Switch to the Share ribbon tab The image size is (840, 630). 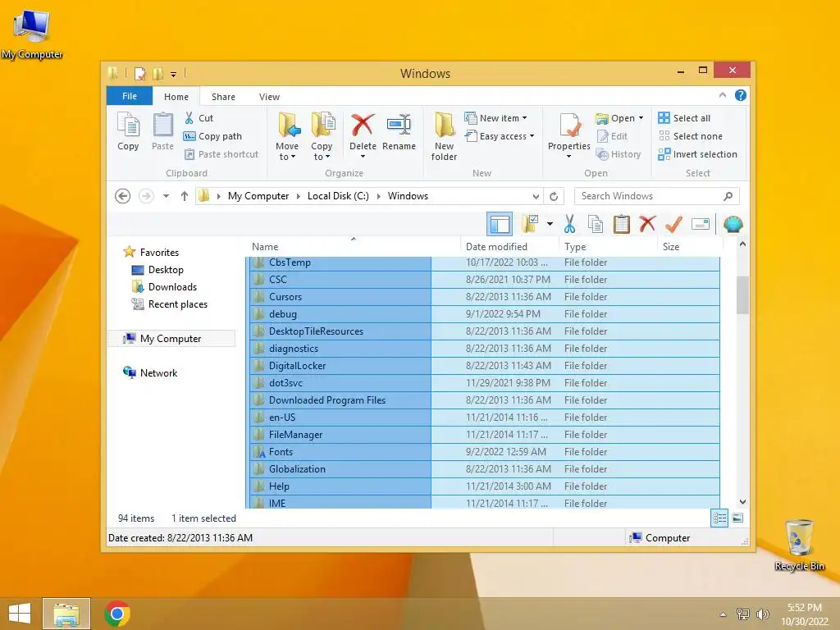223,97
